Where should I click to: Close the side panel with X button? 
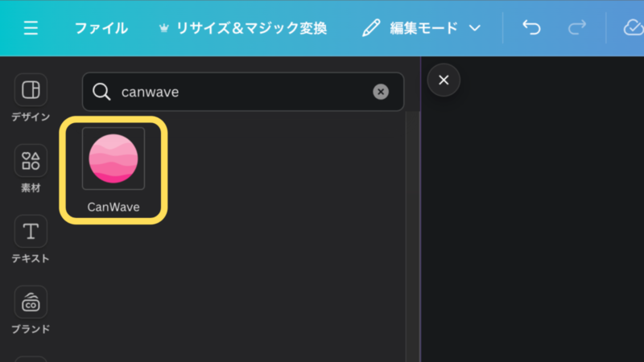point(444,80)
